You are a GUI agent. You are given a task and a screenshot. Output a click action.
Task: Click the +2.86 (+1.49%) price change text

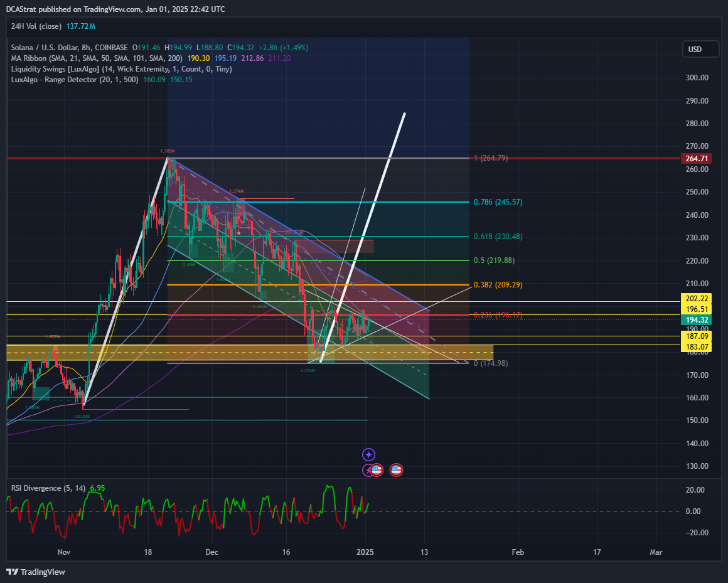coord(283,47)
